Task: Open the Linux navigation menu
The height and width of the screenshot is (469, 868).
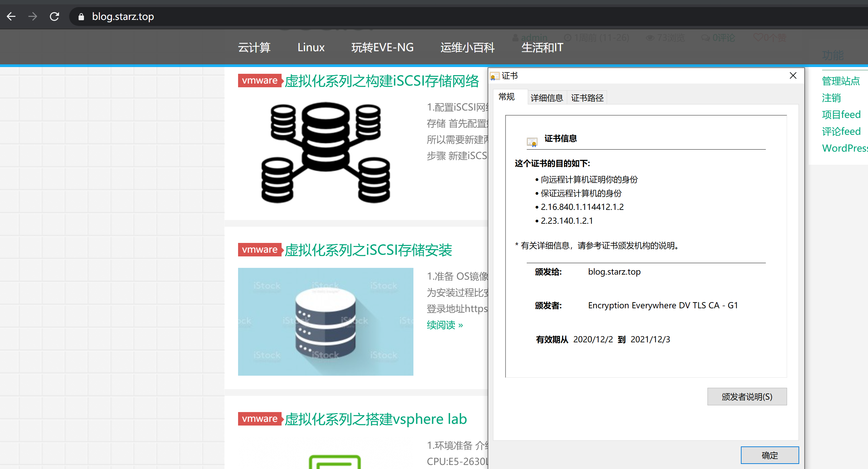Action: (311, 48)
